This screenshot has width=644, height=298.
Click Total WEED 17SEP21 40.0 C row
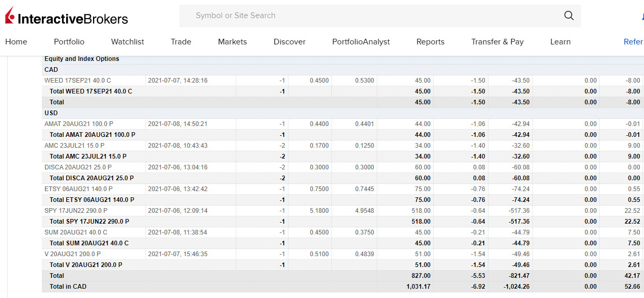(343, 91)
